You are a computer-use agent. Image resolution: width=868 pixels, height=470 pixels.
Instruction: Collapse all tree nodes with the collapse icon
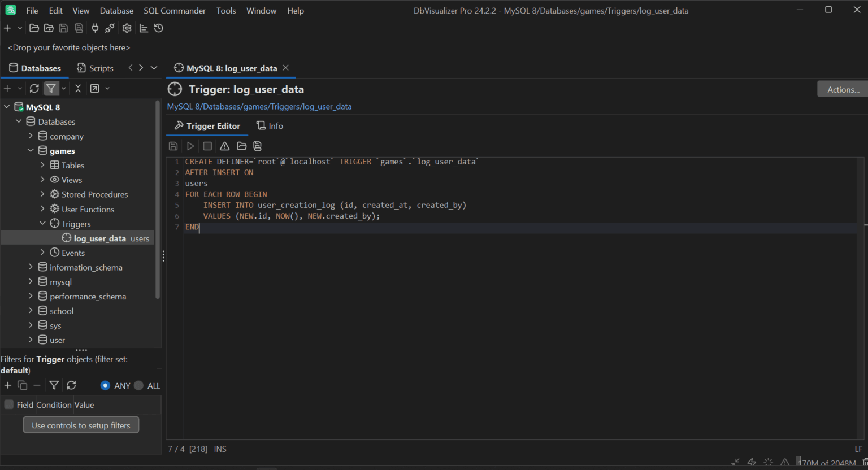[x=78, y=88]
